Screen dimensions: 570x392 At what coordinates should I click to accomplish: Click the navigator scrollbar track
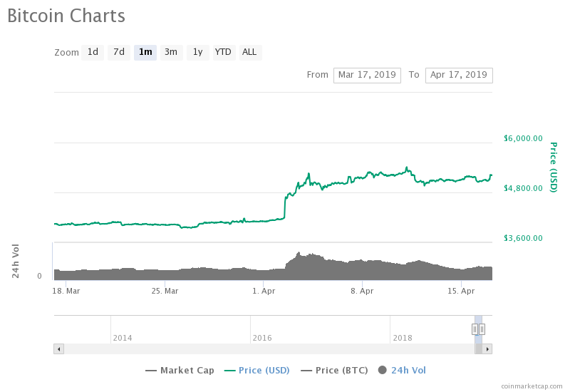pos(269,349)
